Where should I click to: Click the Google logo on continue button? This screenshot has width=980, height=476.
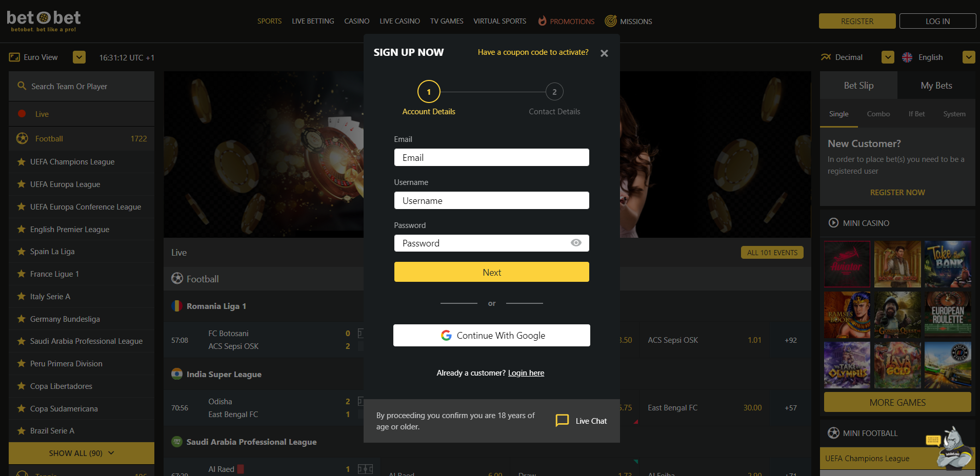point(446,335)
